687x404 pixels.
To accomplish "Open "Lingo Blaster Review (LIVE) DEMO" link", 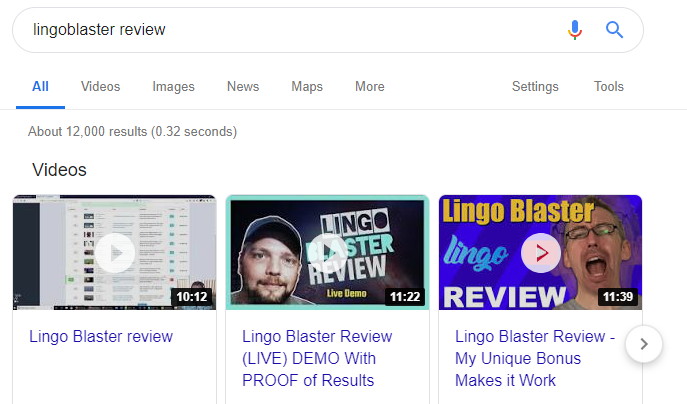I will tap(317, 358).
